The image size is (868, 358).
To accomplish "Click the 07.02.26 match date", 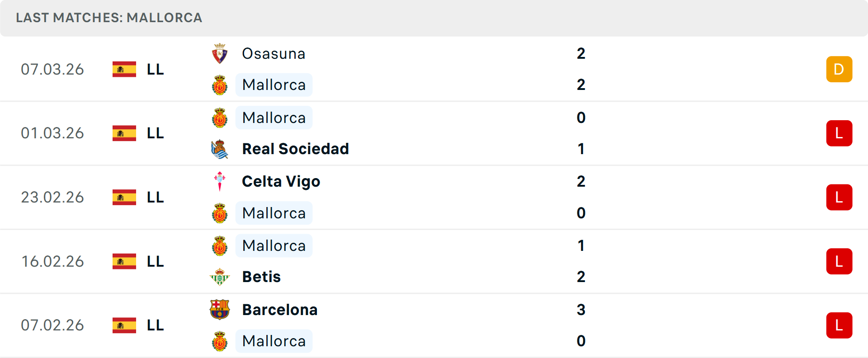I will tap(52, 325).
